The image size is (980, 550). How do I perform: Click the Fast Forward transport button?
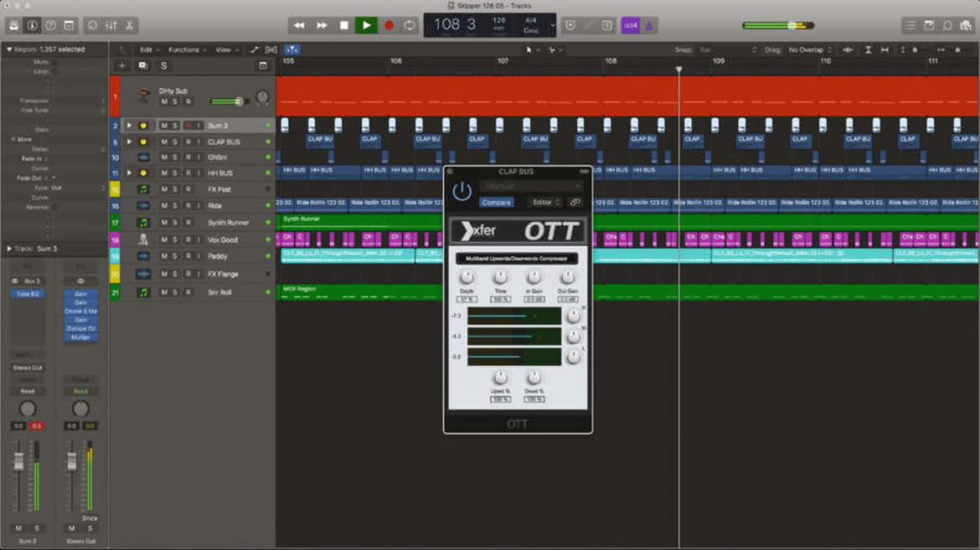[322, 26]
